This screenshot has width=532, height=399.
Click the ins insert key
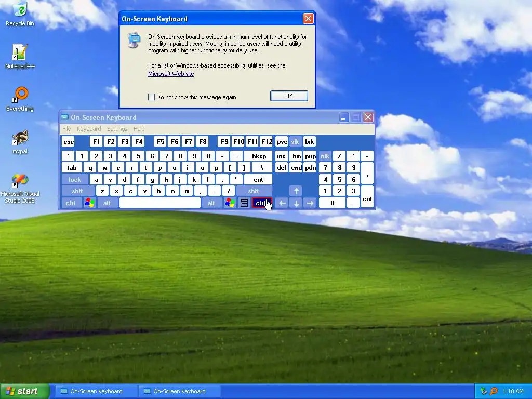tap(281, 156)
